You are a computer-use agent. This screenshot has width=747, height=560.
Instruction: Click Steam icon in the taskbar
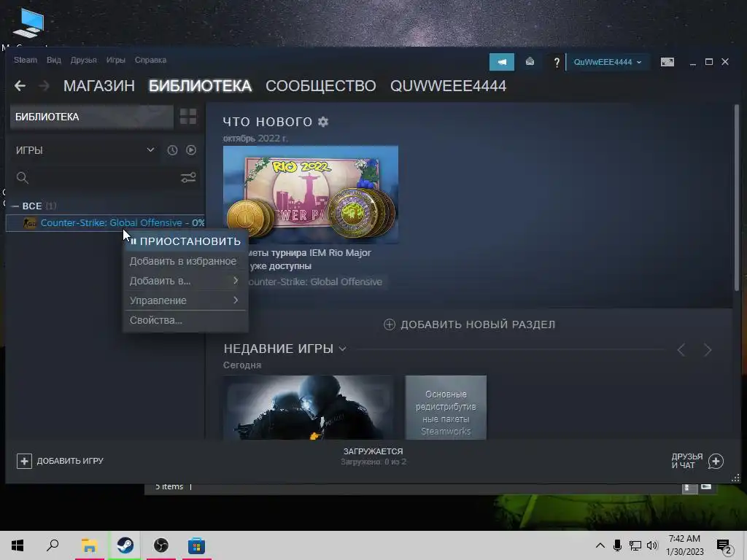125,545
